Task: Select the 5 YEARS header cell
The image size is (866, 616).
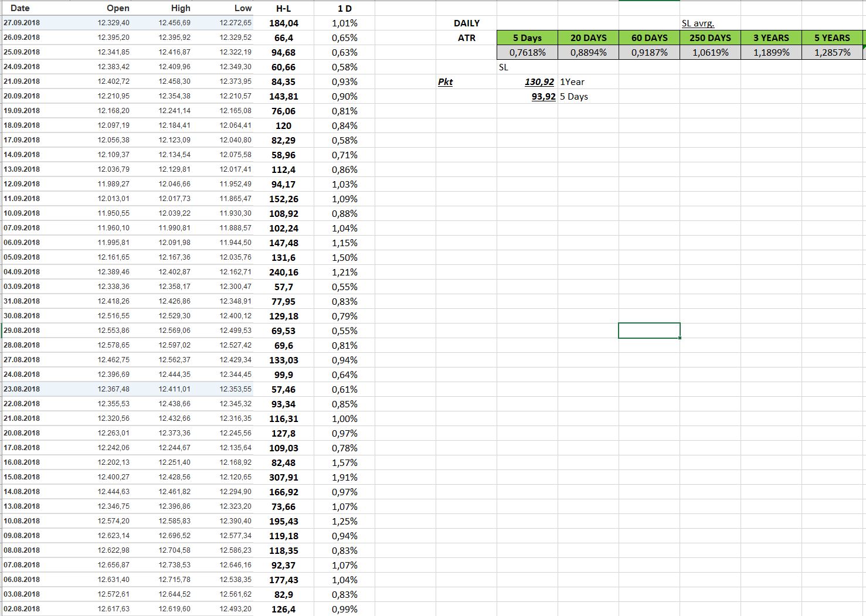Action: tap(832, 38)
